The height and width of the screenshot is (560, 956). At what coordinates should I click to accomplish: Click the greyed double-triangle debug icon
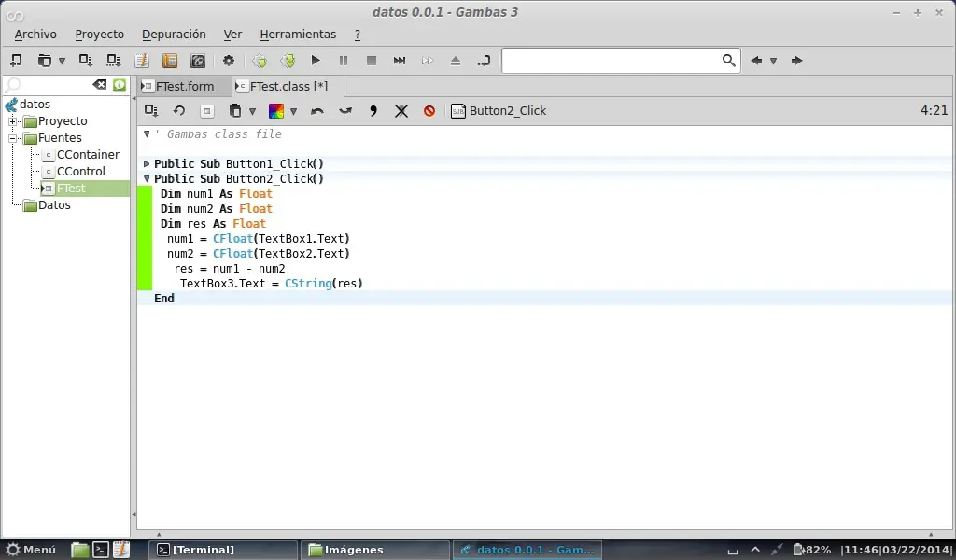pyautogui.click(x=428, y=61)
